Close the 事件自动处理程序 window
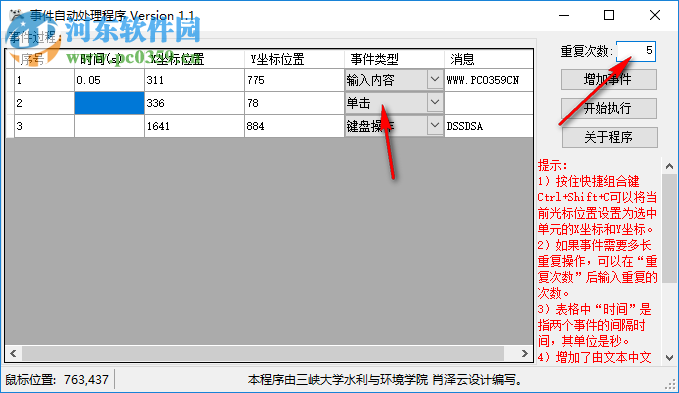The width and height of the screenshot is (679, 393). coord(655,16)
